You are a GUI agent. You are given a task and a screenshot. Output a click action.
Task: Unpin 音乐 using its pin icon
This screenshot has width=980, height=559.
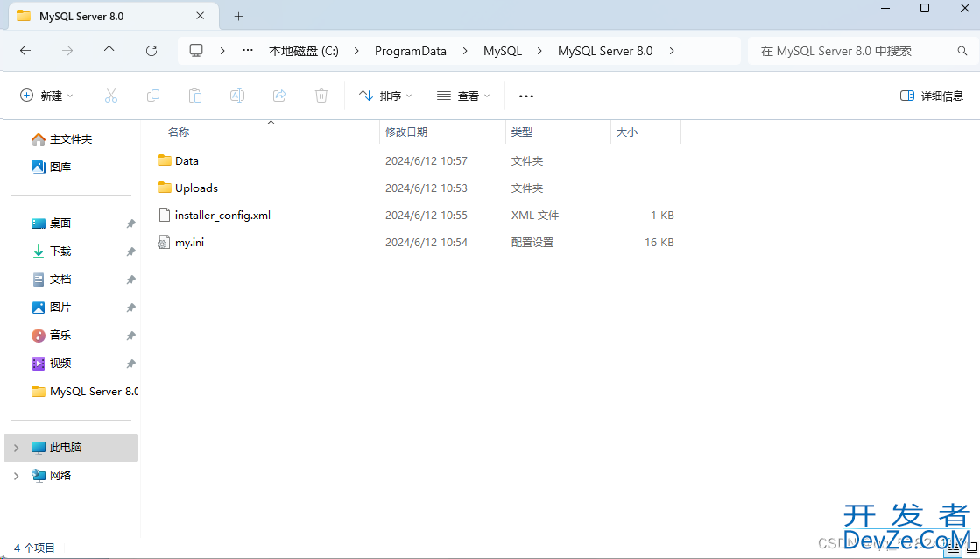click(x=130, y=336)
